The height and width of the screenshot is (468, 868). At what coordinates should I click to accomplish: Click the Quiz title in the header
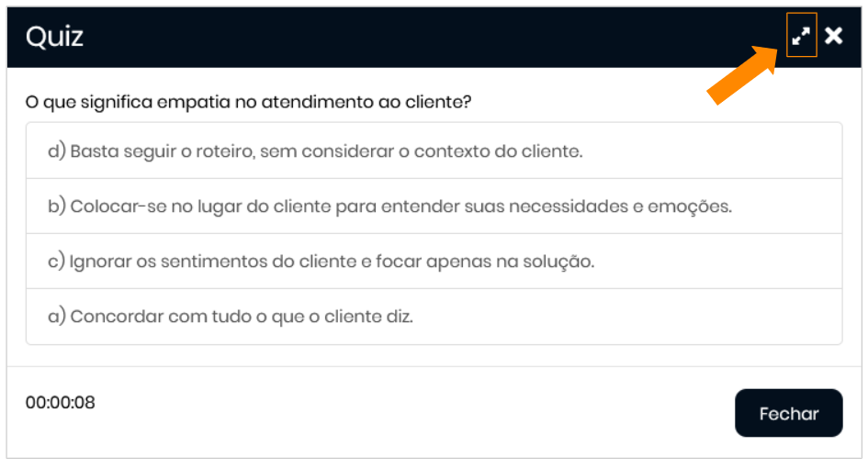coord(54,37)
